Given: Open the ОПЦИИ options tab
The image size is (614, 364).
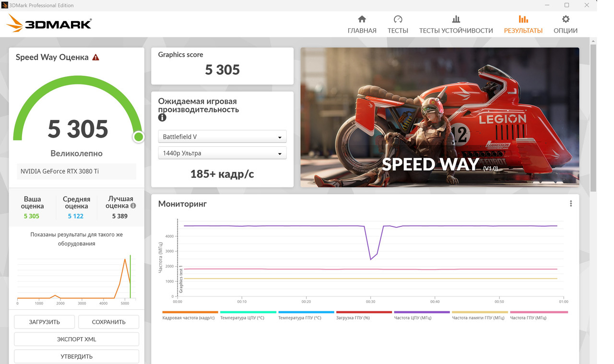Looking at the screenshot, I should click(x=566, y=24).
